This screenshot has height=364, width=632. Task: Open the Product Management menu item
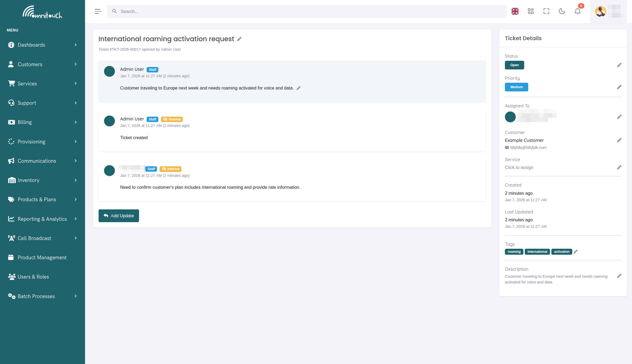tap(42, 258)
